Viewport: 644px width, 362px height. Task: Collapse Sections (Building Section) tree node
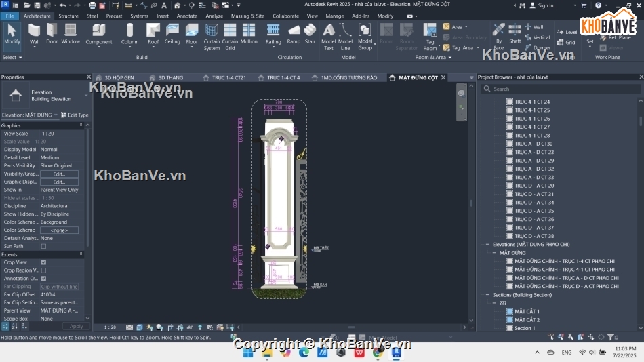487,295
